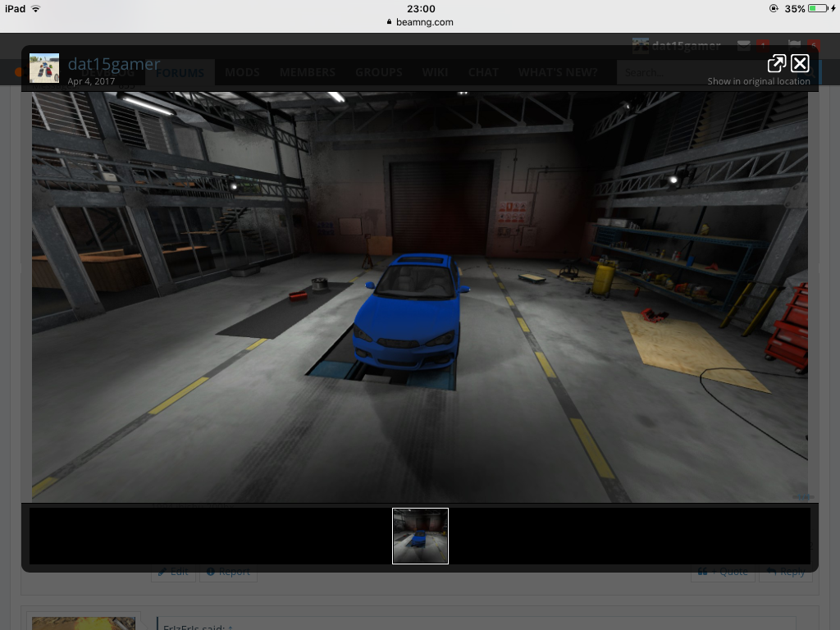The image size is (840, 630).
Task: Click the Reply button
Action: click(x=786, y=572)
